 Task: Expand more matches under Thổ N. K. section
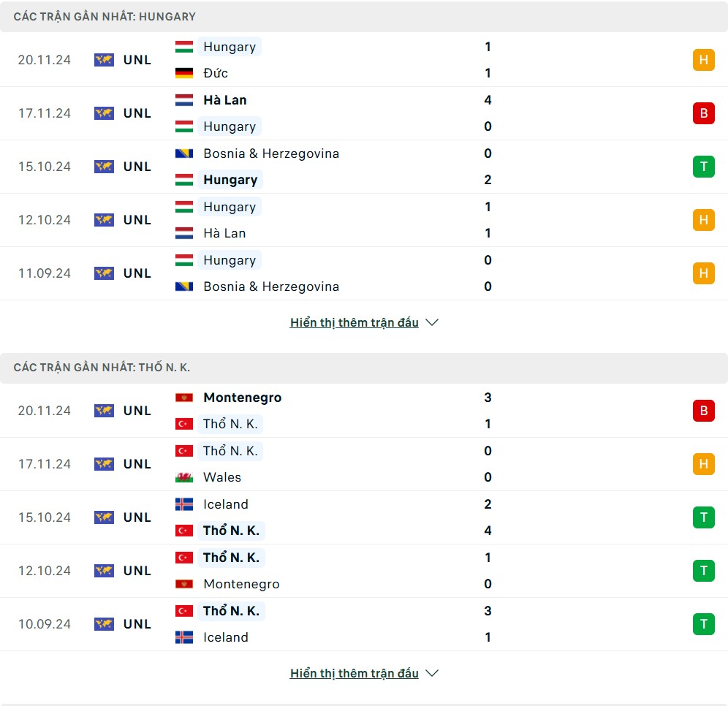pyautogui.click(x=354, y=674)
